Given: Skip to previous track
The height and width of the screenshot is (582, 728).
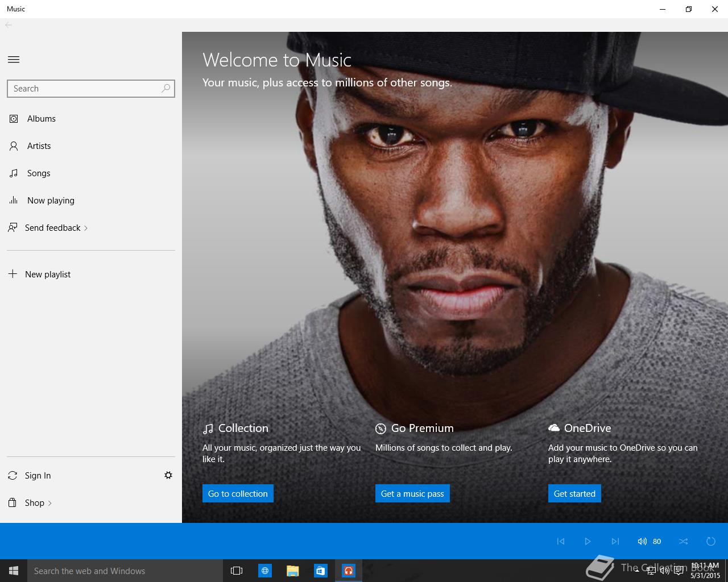Looking at the screenshot, I should 561,541.
